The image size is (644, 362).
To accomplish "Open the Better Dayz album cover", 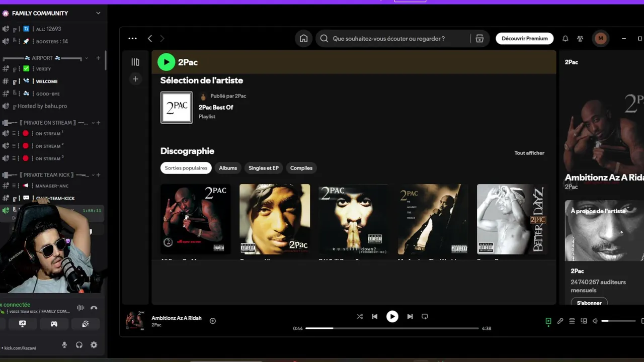I will (512, 219).
